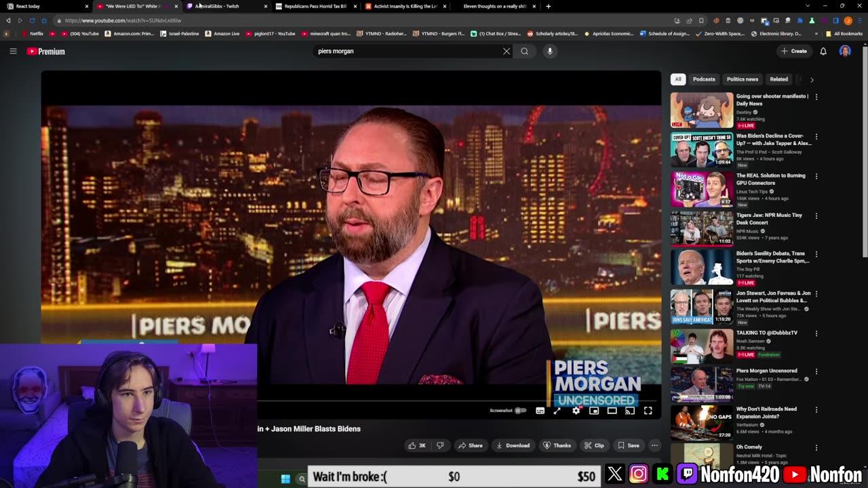Send a Thanks to the creator
This screenshot has height=488, width=868.
coord(557,445)
